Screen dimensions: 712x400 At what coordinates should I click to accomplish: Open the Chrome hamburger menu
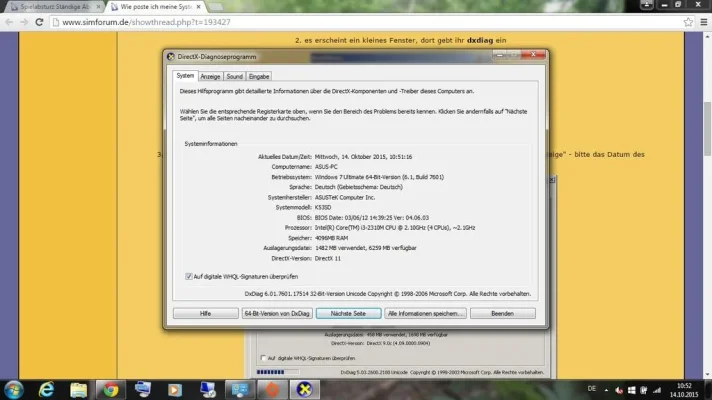tap(704, 22)
